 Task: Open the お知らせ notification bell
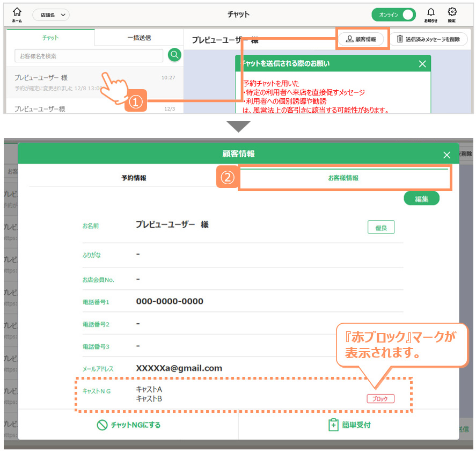(x=430, y=14)
